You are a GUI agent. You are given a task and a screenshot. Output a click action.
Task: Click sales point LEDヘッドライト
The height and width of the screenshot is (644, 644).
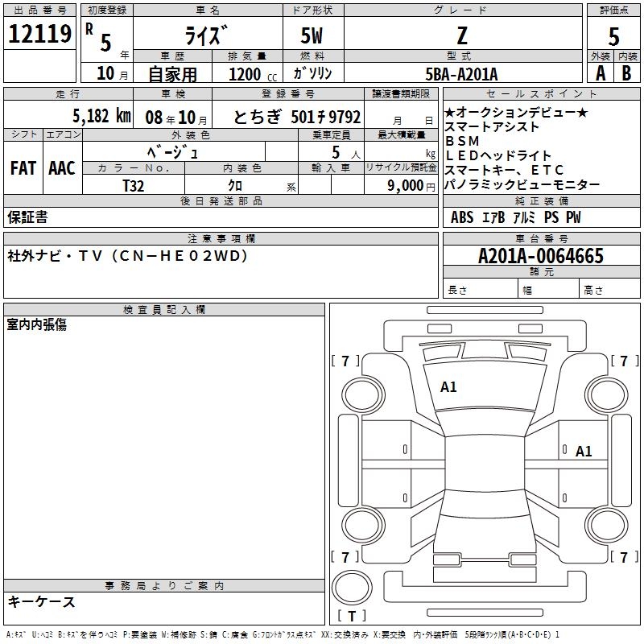click(498, 155)
